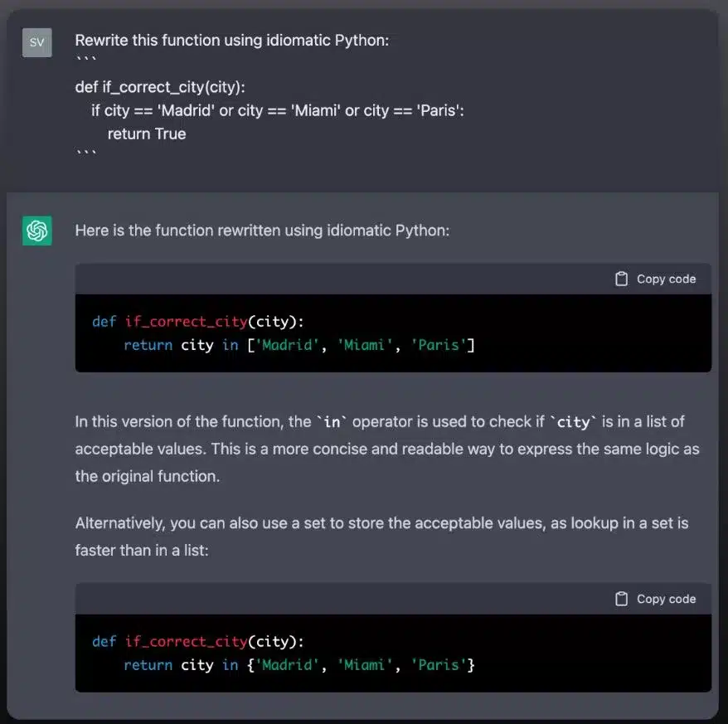Click the SV user avatar
Viewport: 728px width, 724px height.
[x=37, y=42]
